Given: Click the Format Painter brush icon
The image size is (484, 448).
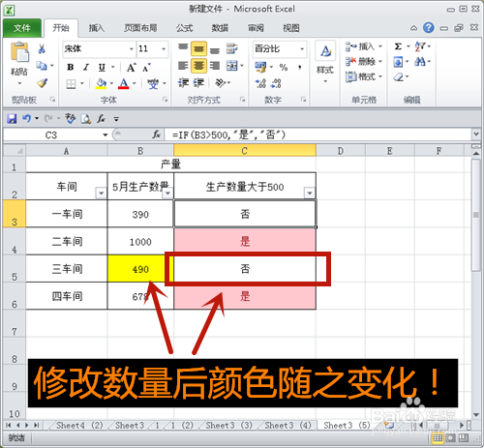Looking at the screenshot, I should (x=42, y=83).
